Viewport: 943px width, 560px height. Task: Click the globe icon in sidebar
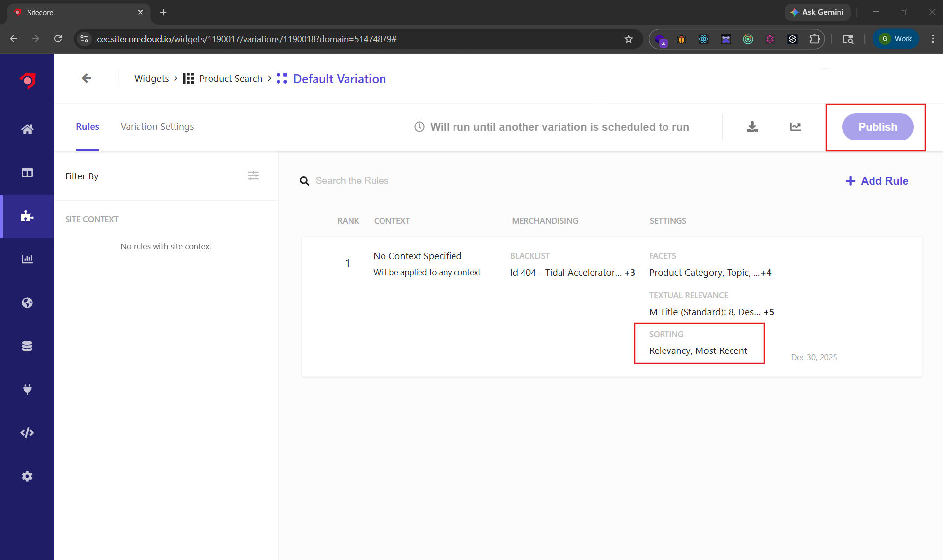[27, 303]
